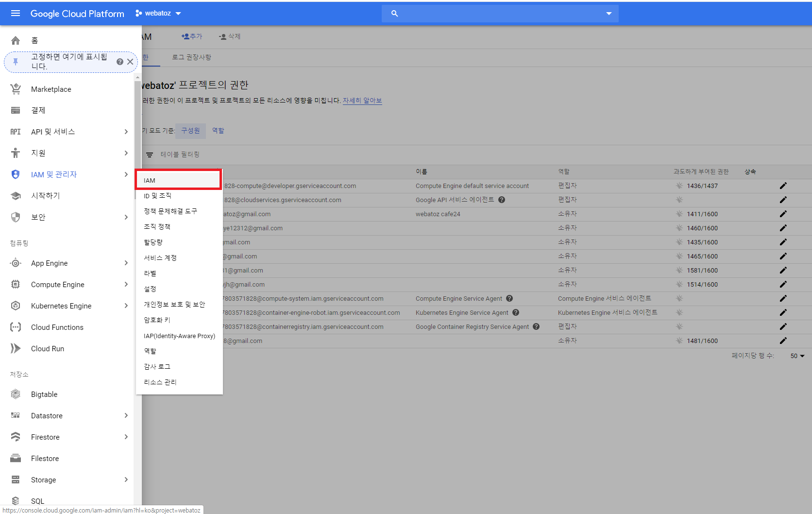Open Bigtable icon

coord(16,394)
